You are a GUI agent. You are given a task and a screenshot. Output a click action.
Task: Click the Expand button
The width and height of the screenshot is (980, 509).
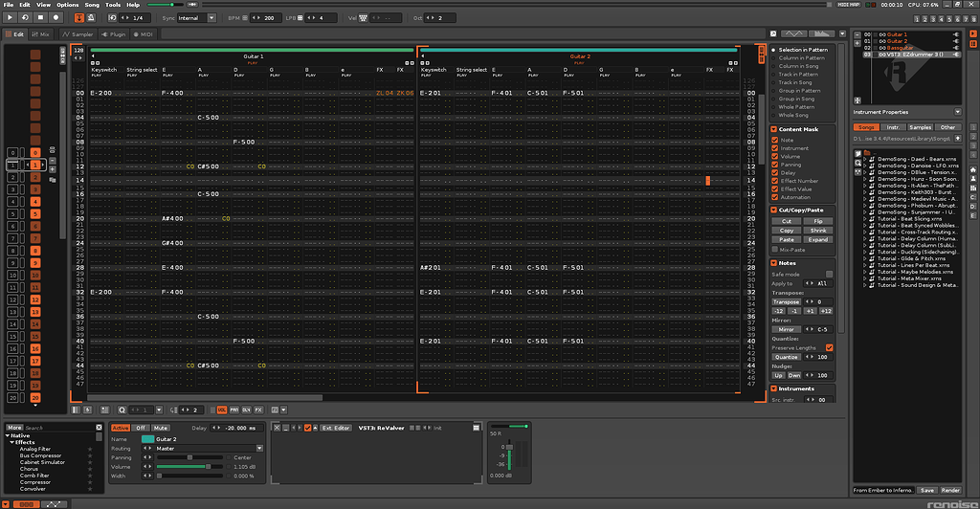(817, 240)
